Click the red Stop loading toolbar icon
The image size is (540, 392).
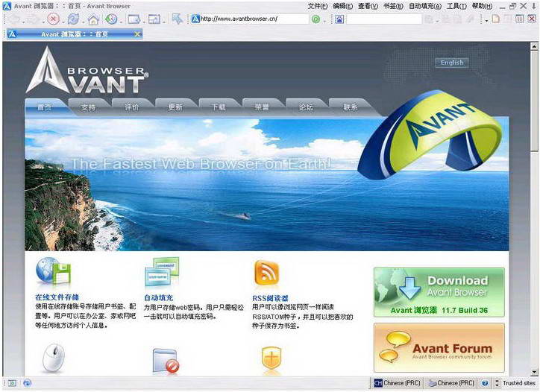point(54,19)
